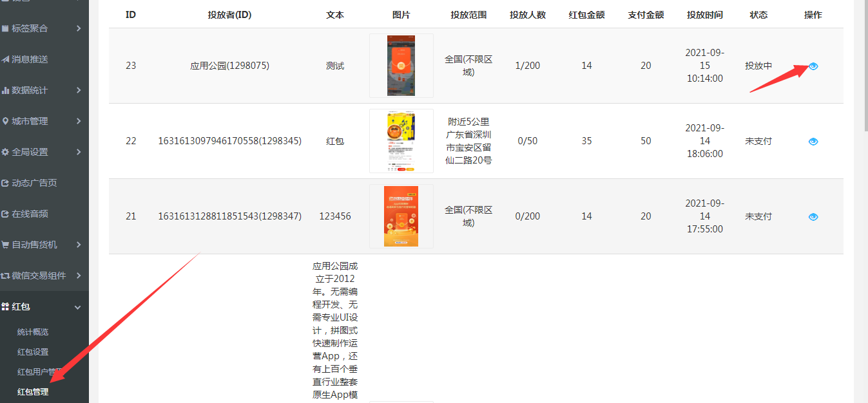Image resolution: width=868 pixels, height=403 pixels.
Task: Expand the 全局设置 submenu arrow
Action: pyautogui.click(x=79, y=152)
